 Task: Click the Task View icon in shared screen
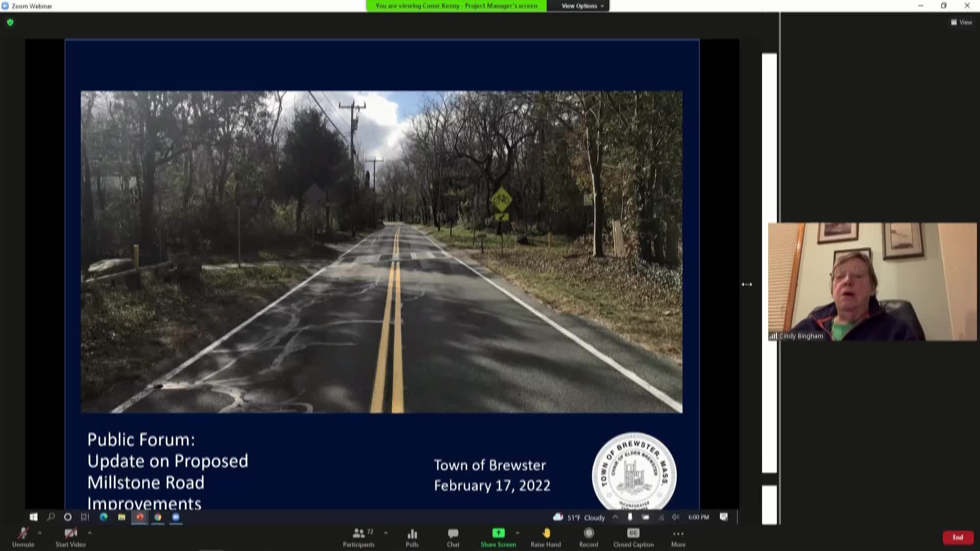pyautogui.click(x=85, y=517)
